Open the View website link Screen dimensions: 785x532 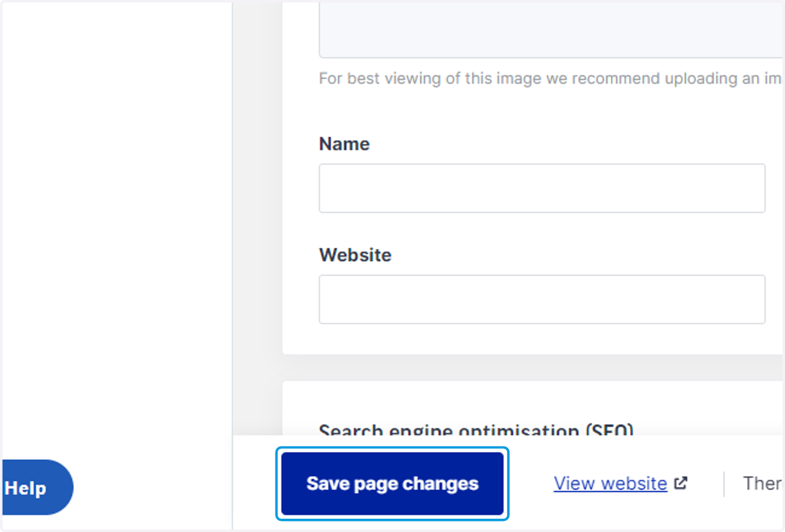point(610,484)
